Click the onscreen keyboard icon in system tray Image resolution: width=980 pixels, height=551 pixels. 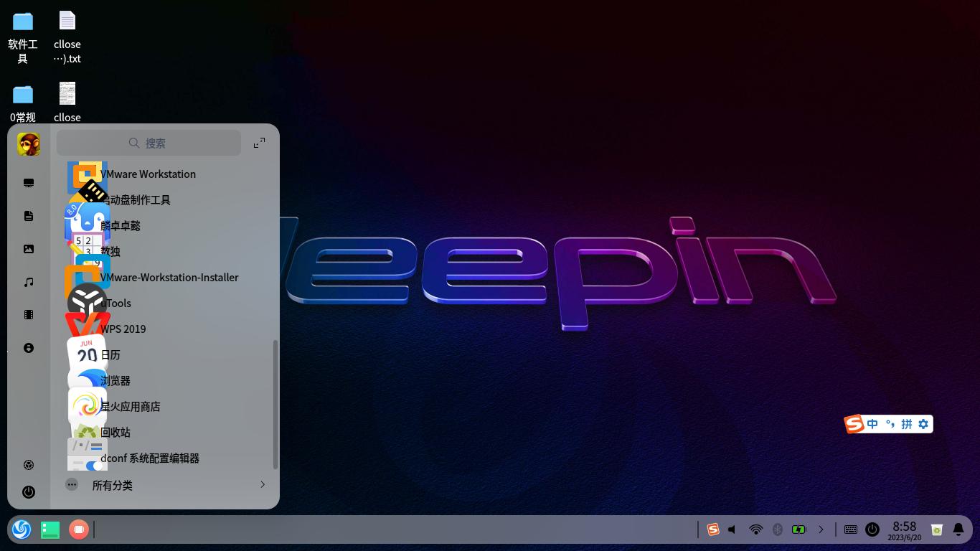pyautogui.click(x=851, y=529)
